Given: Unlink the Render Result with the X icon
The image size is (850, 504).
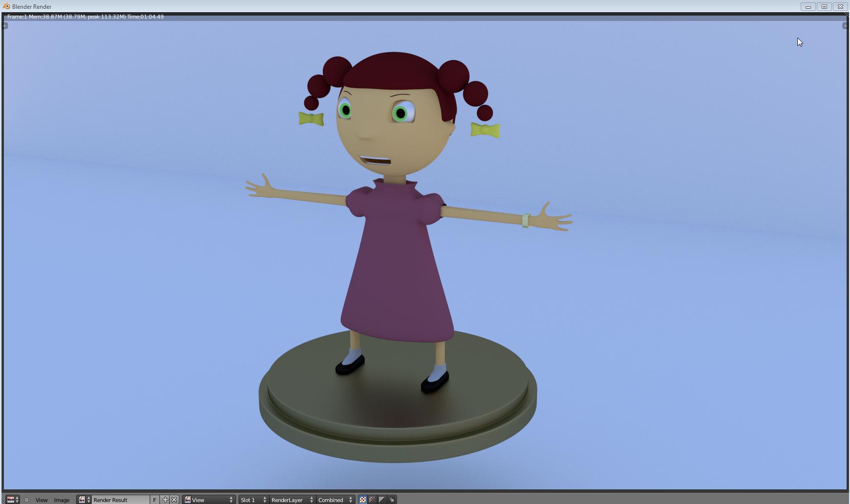Looking at the screenshot, I should click(x=174, y=500).
